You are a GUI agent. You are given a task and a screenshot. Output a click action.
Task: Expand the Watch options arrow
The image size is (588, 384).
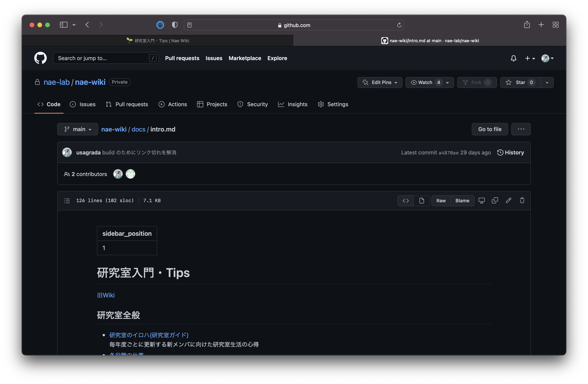[447, 82]
